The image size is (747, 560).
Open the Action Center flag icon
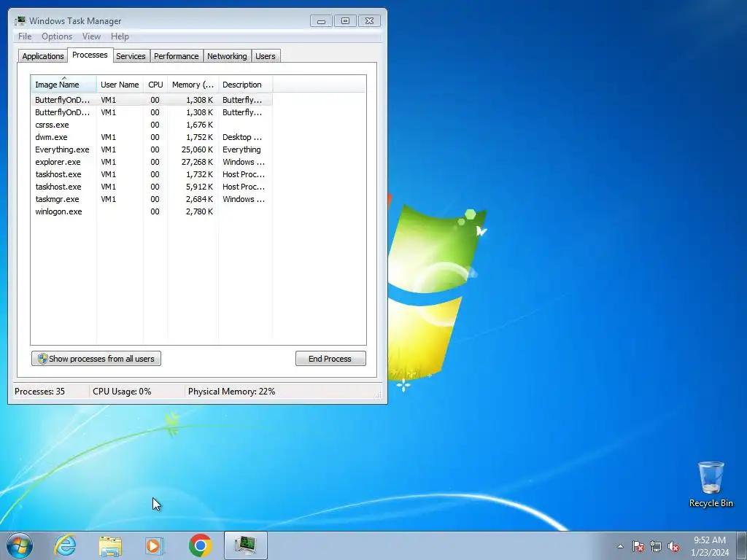[x=638, y=546]
